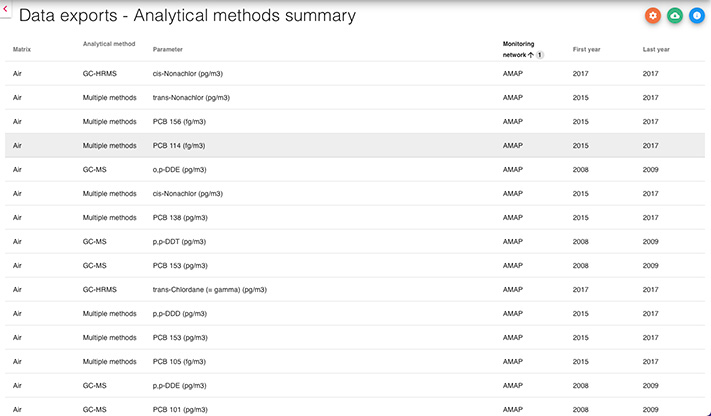Click the o,p-DDE (pg/m3) parameter cell
Screen dimensions: 711x416
179,169
